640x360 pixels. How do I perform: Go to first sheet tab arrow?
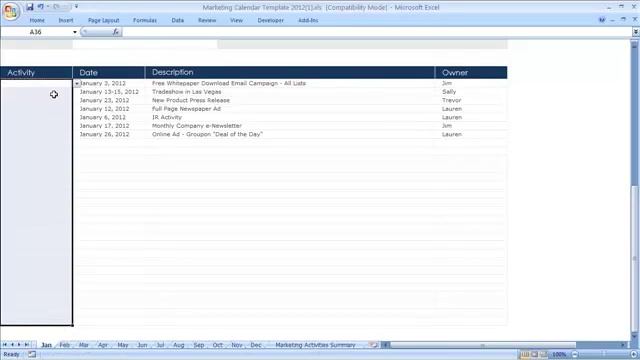coord(5,345)
